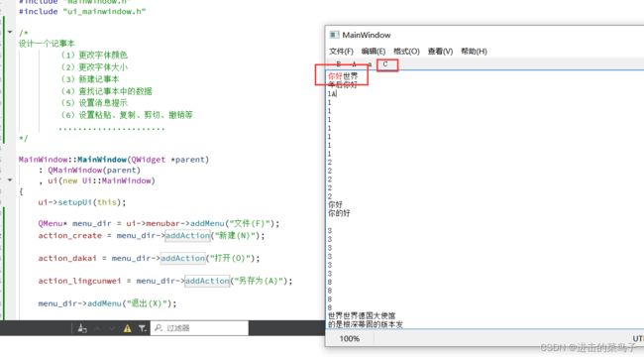The height and width of the screenshot is (357, 644).
Task: Click the B toolbar button in MainWindow
Action: tap(339, 64)
